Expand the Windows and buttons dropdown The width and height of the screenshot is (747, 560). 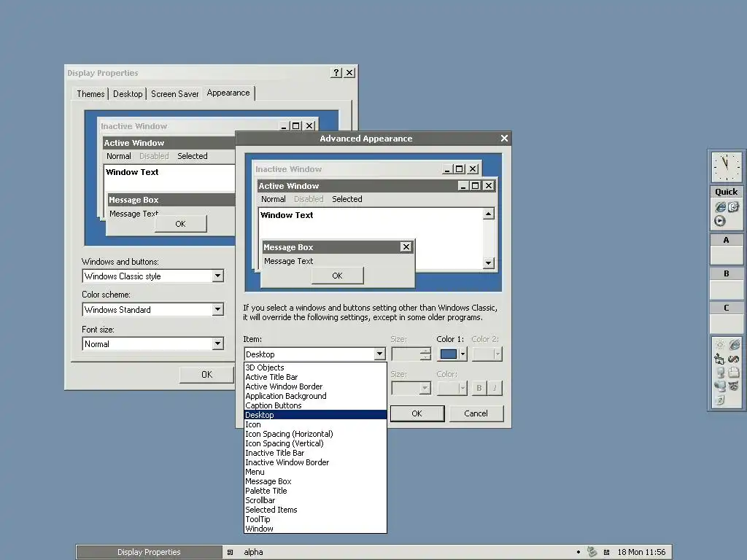click(x=217, y=276)
